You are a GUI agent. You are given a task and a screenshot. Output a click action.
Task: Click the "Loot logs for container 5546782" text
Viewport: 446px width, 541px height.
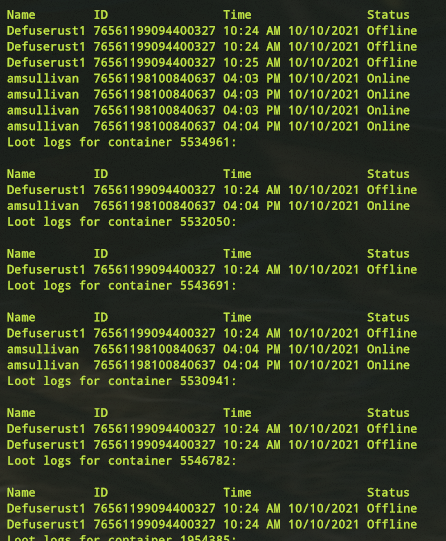pos(122,461)
